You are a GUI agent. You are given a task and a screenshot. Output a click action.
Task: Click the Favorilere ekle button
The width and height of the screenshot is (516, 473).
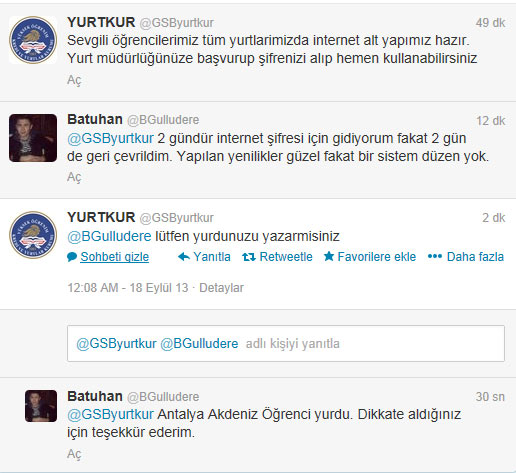coord(377,257)
